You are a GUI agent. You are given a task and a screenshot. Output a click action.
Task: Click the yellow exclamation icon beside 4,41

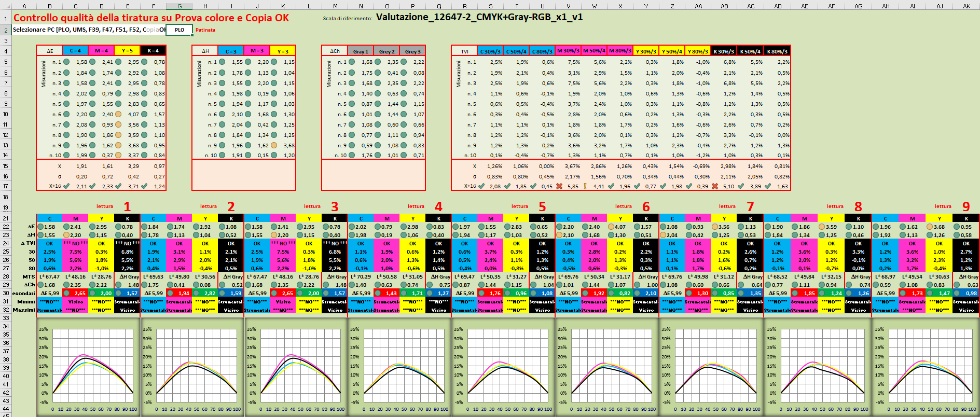click(585, 186)
